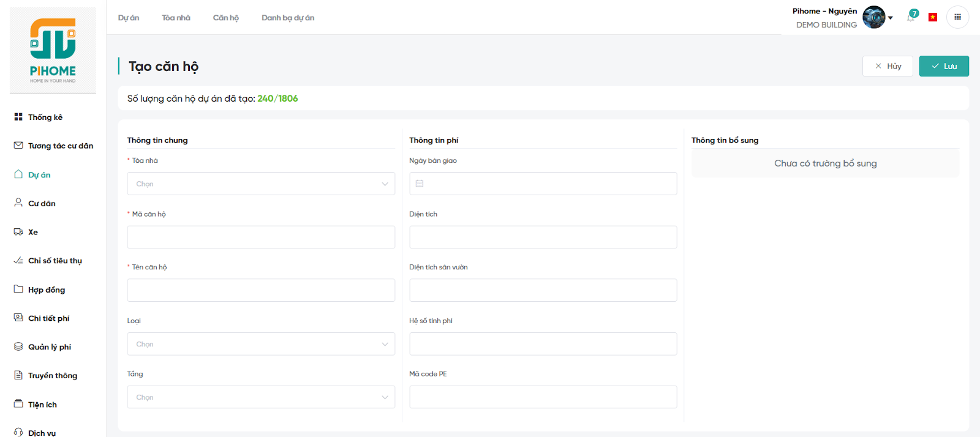The height and width of the screenshot is (437, 980).
Task: Expand the Tòa nhà dropdown
Action: [x=261, y=184]
